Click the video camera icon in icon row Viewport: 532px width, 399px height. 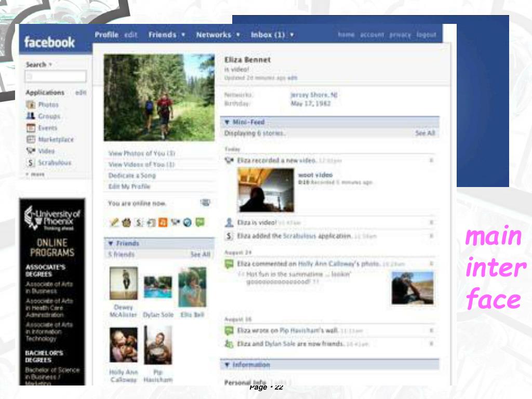tap(175, 222)
